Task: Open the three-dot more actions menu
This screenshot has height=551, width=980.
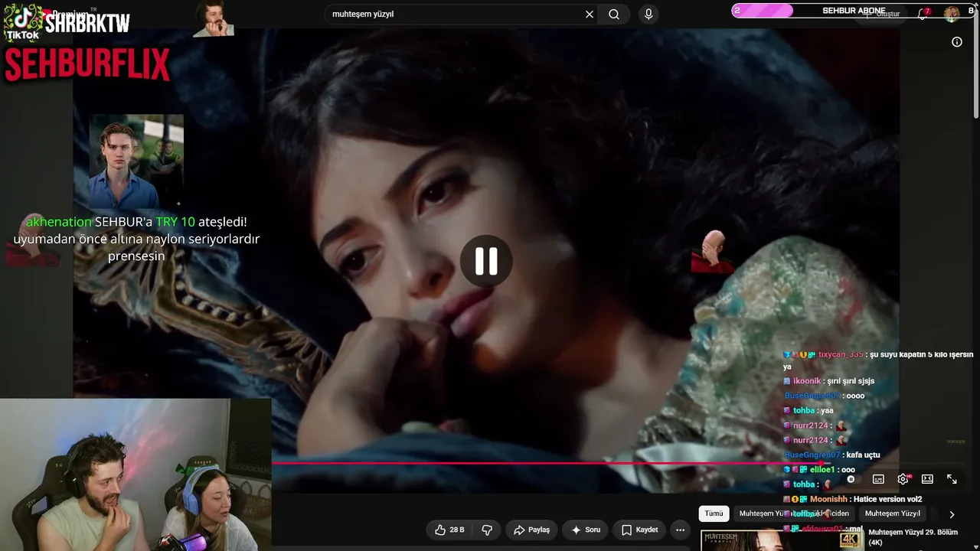Action: tap(680, 530)
